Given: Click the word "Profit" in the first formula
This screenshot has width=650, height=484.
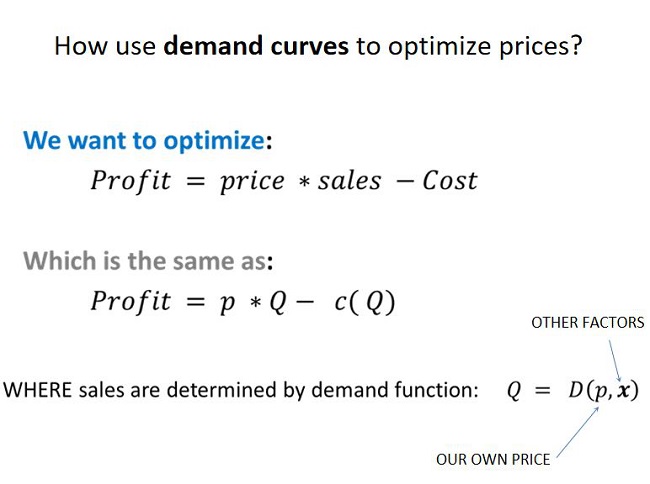Looking at the screenshot, I should click(131, 181).
